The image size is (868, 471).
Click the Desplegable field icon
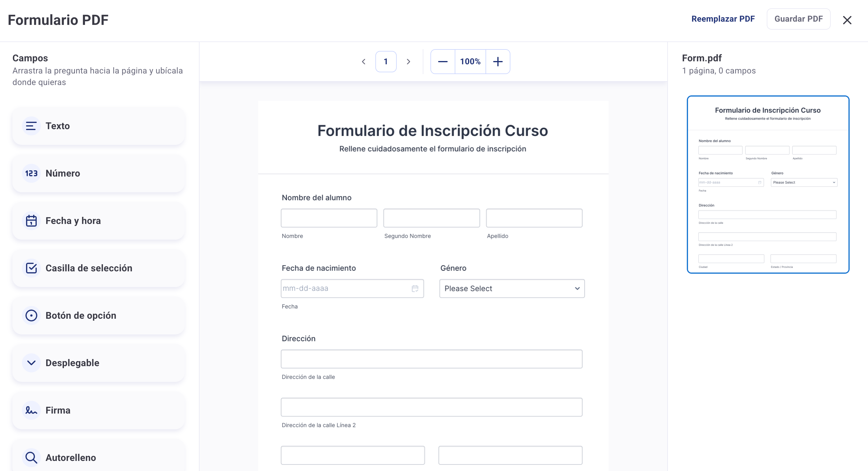[x=31, y=363]
